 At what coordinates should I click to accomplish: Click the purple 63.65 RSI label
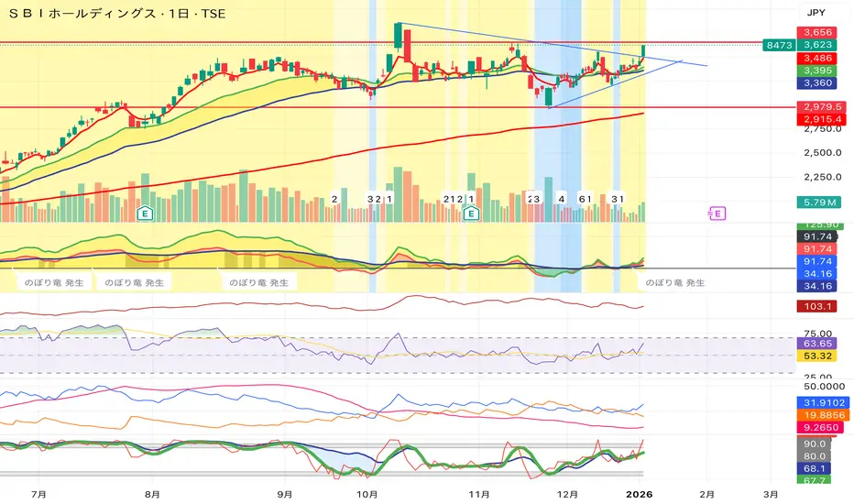817,344
